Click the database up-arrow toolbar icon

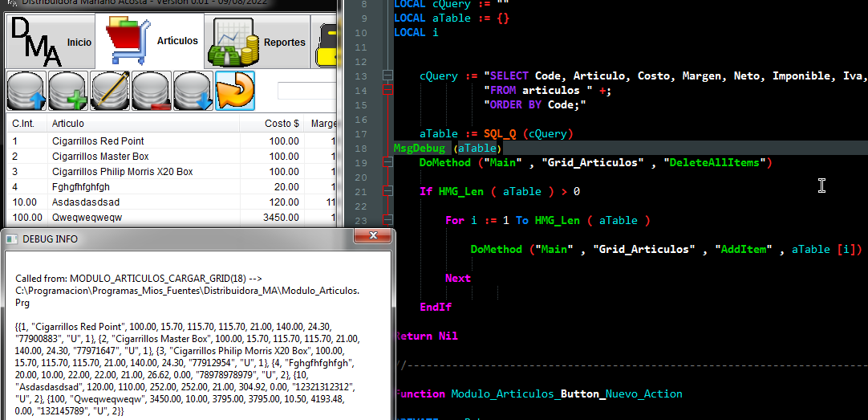[26, 91]
